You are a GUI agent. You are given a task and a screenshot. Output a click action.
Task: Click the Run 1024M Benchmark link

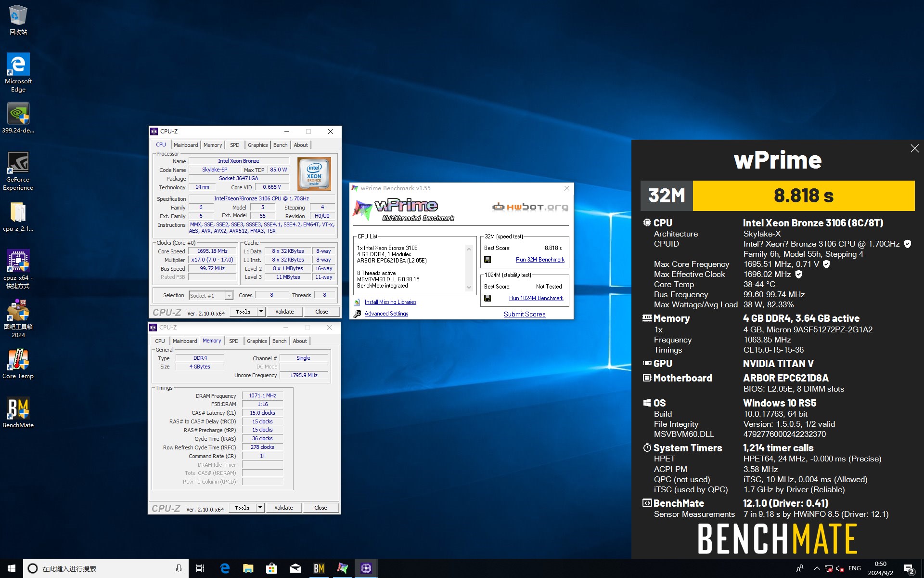pos(536,298)
